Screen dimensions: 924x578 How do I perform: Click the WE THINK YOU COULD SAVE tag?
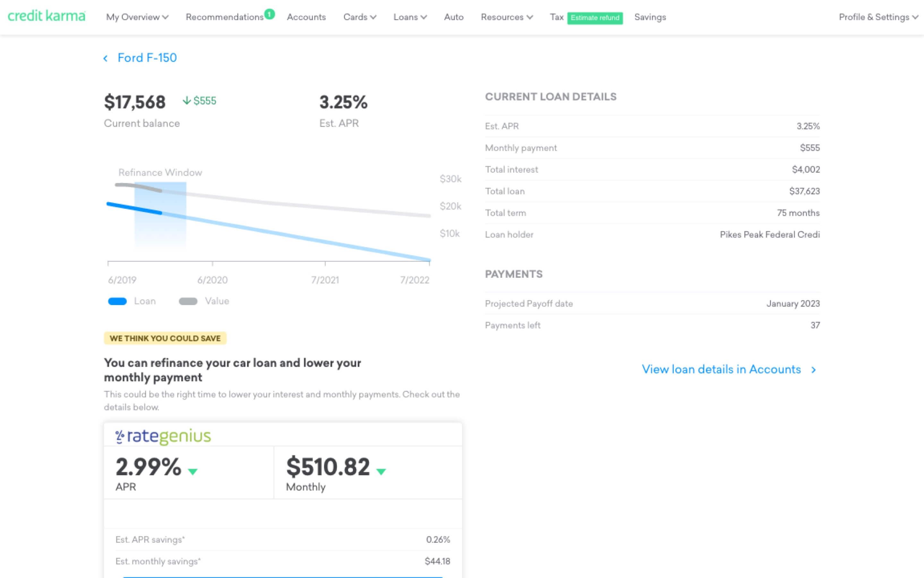click(165, 338)
